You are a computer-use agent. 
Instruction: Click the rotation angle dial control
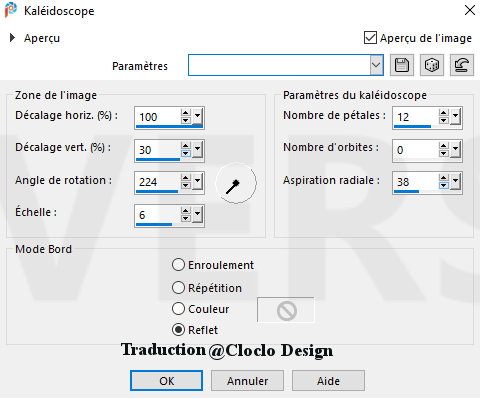coord(236,183)
